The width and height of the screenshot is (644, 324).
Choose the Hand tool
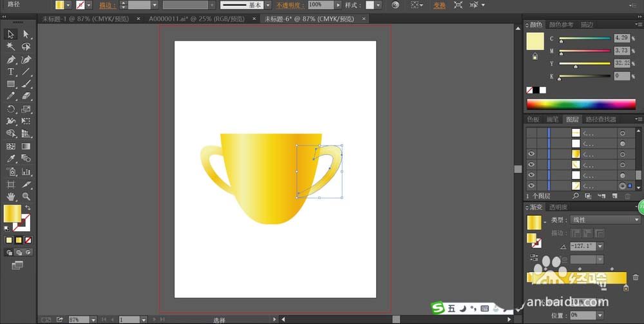(11, 196)
